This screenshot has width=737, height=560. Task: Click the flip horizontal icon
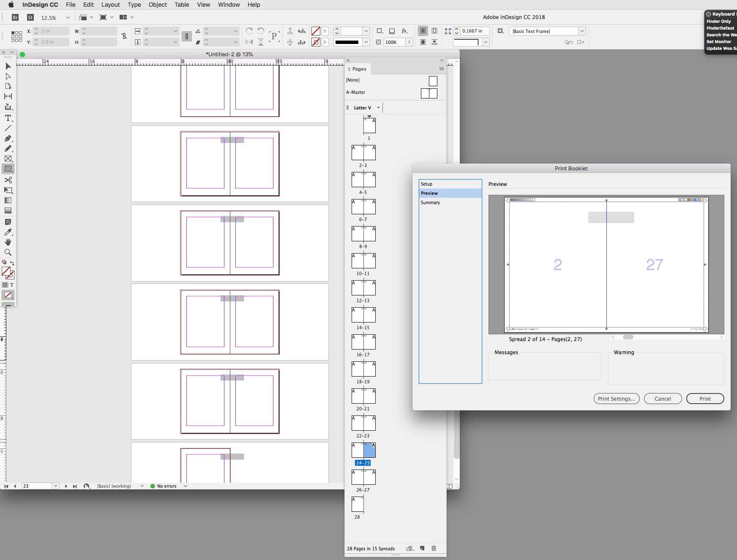pyautogui.click(x=249, y=42)
